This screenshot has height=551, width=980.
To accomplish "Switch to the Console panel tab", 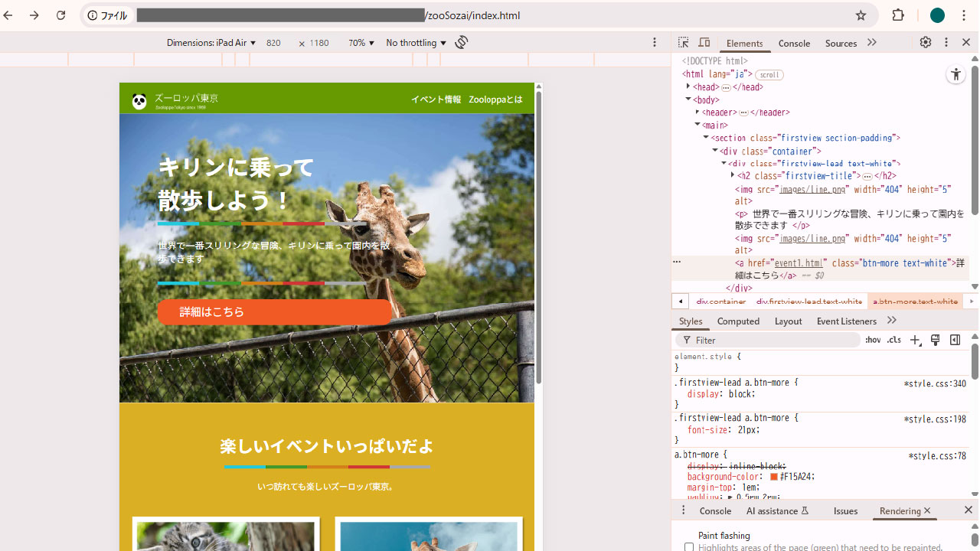I will point(794,44).
